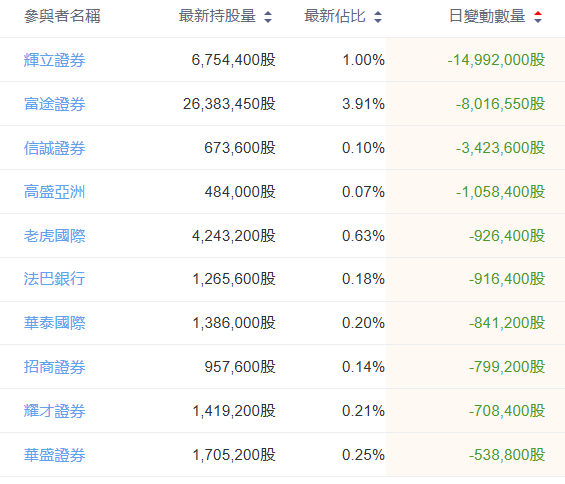
Task: Open the 輝立證券 participant link
Action: click(54, 60)
